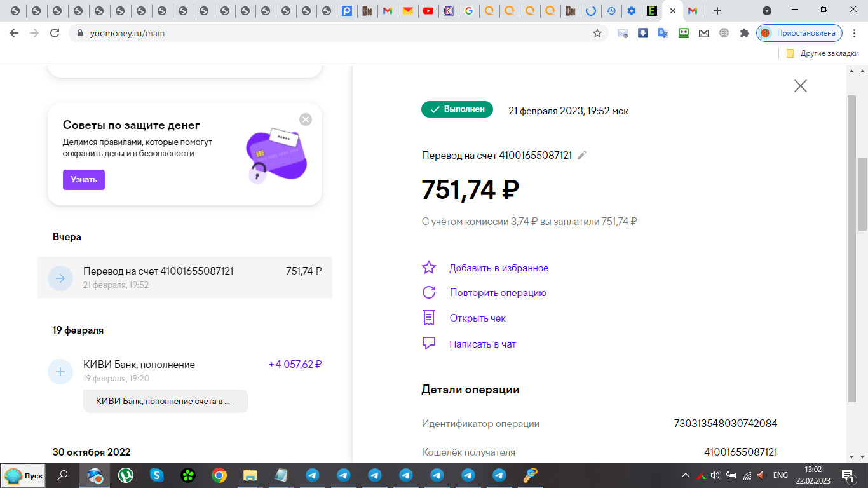Viewport: 868px width, 488px height.
Task: Add operation via Добавить в избранное link
Action: click(x=499, y=268)
